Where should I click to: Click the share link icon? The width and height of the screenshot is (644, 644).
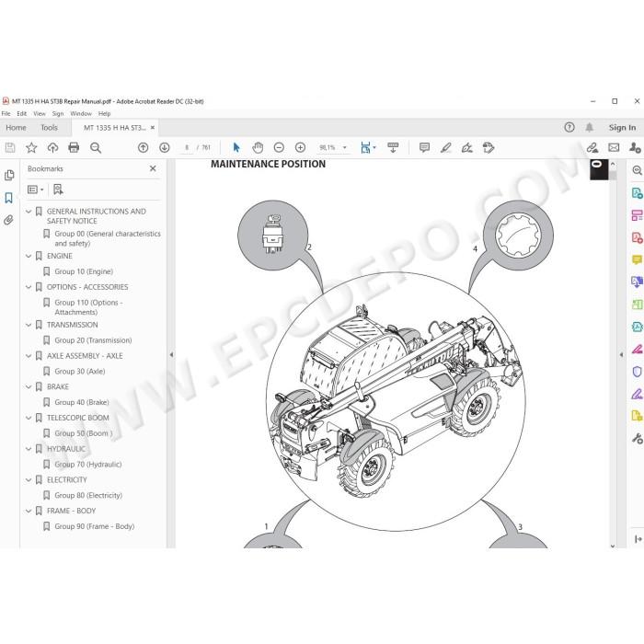click(592, 147)
